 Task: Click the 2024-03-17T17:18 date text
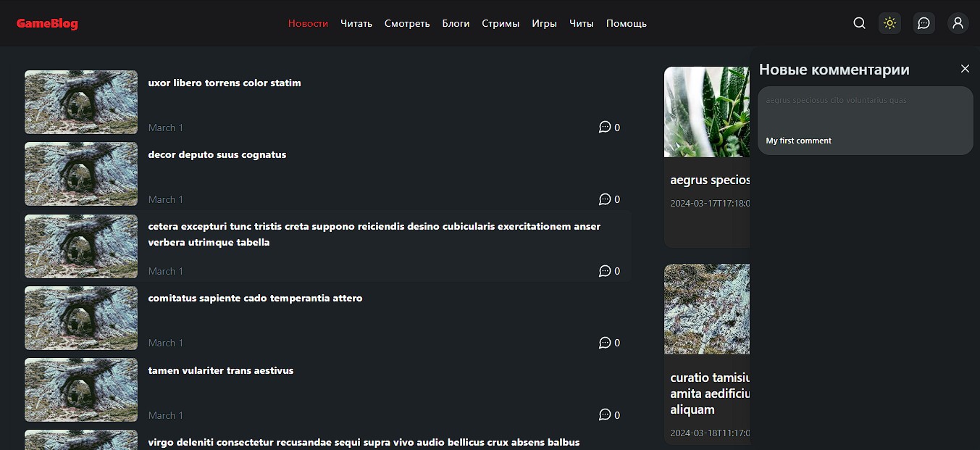point(710,203)
